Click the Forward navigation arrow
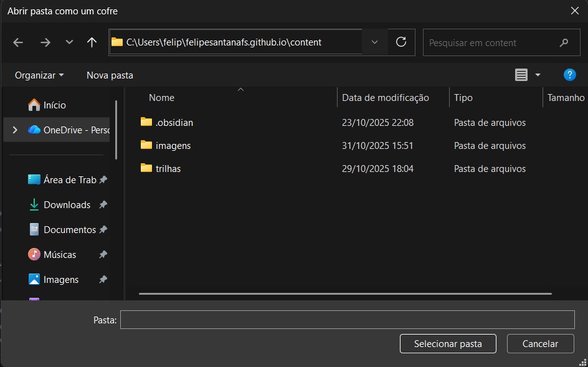Screen dimensions: 588x367 [x=45, y=42]
